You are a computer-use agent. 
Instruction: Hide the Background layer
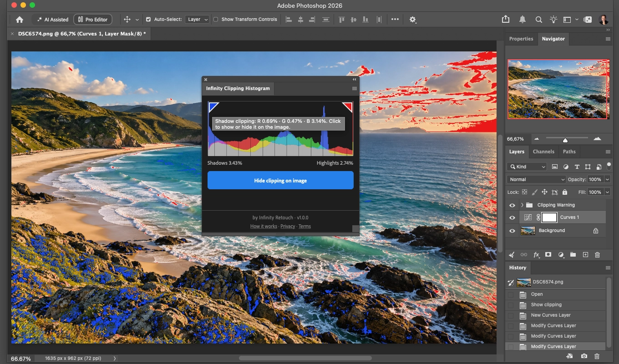click(x=512, y=231)
